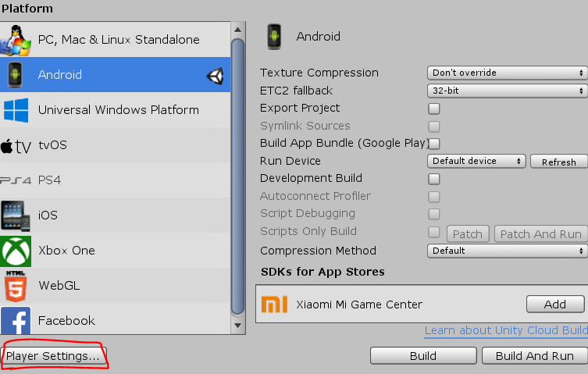Select the Facebook platform row

[115, 319]
